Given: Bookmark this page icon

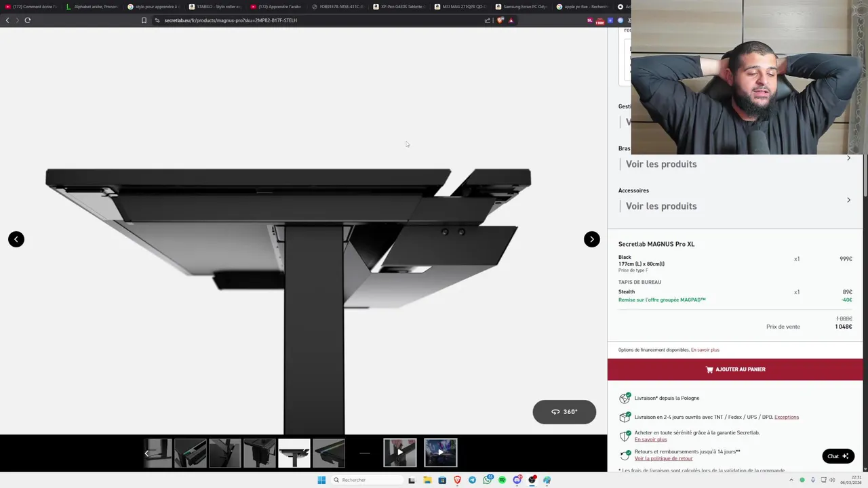Looking at the screenshot, I should (144, 20).
